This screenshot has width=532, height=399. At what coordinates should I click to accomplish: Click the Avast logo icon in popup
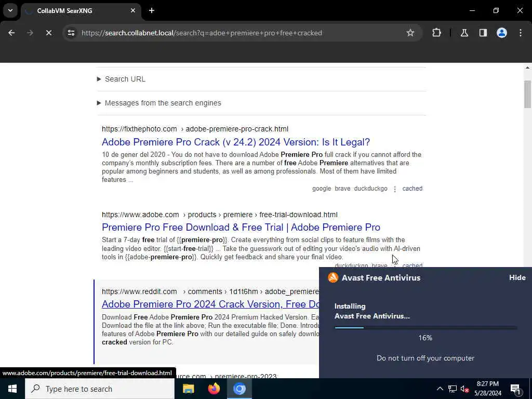coord(333,277)
